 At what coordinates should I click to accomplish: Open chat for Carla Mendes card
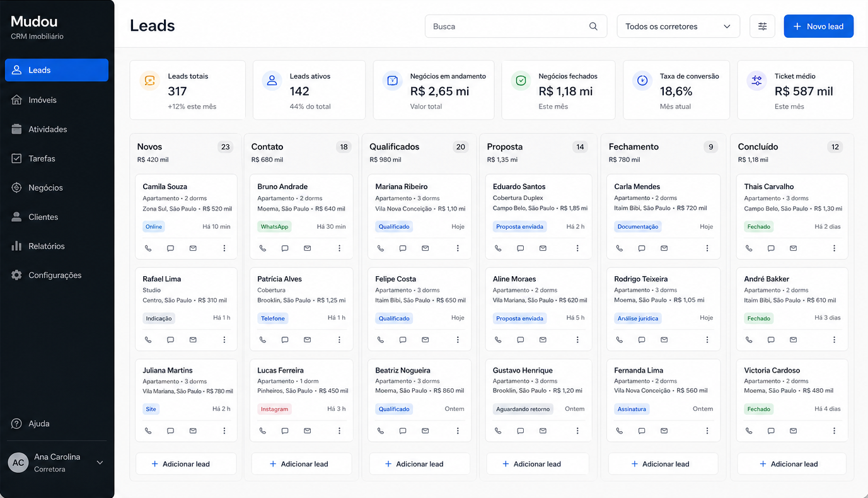[x=642, y=248]
